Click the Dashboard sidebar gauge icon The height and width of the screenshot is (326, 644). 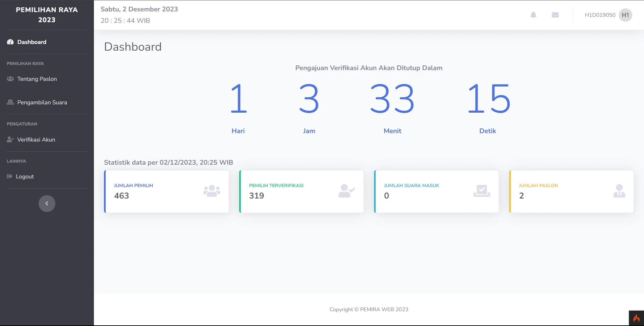point(10,42)
